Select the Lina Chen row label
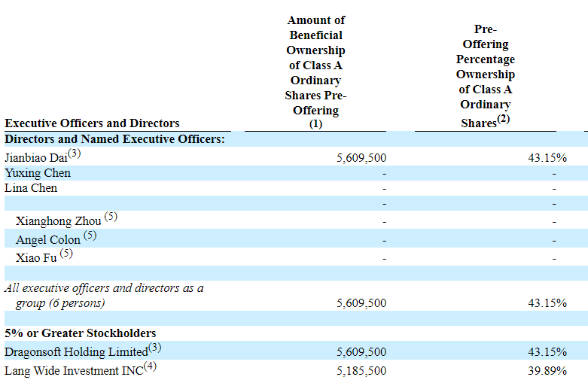This screenshot has height=383, width=588. [x=31, y=188]
